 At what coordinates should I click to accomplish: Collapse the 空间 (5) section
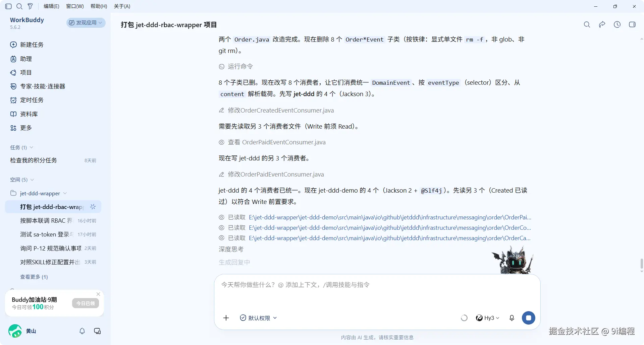[x=22, y=180]
